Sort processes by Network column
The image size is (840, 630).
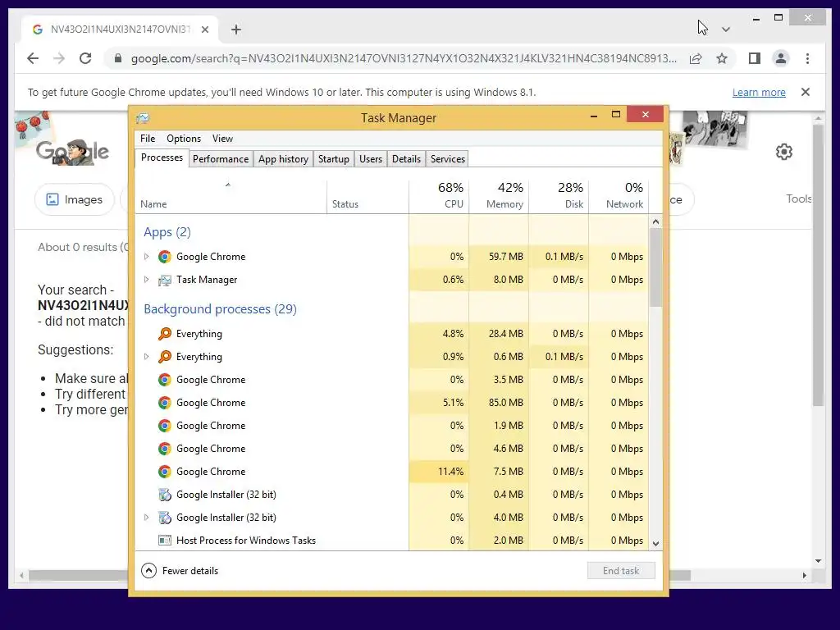click(x=619, y=197)
